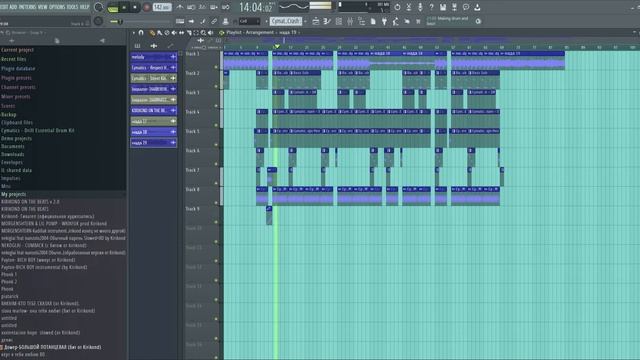
Task: Click the chat bubble icon in top toolbar
Action: pyautogui.click(x=466, y=7)
